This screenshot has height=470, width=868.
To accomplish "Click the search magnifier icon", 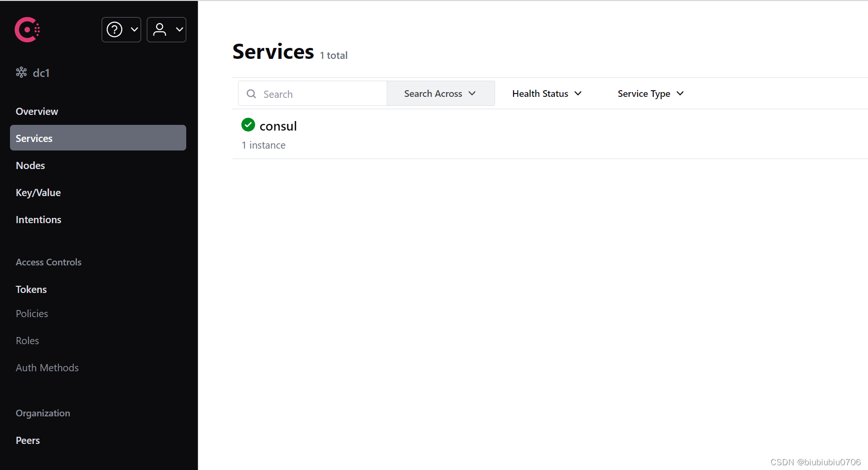I will (251, 94).
